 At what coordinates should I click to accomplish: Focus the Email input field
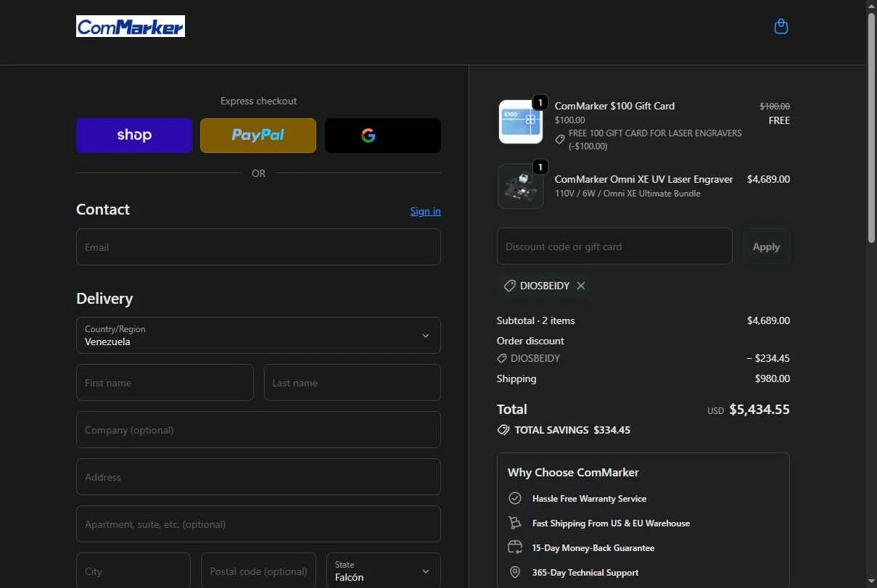[258, 247]
